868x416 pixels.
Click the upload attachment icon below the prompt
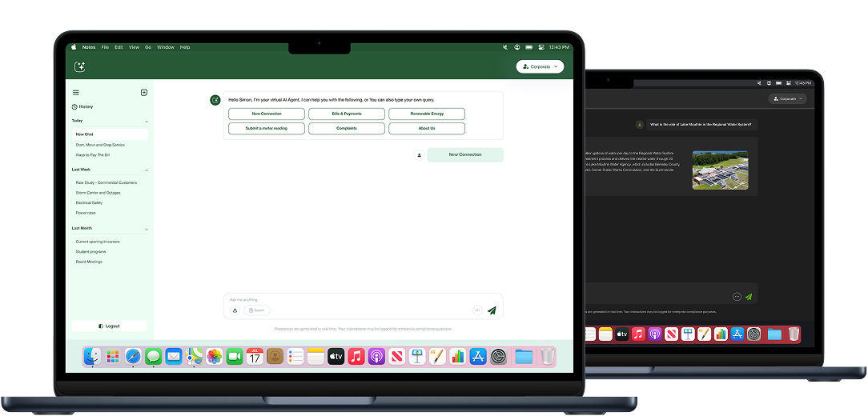tap(235, 310)
